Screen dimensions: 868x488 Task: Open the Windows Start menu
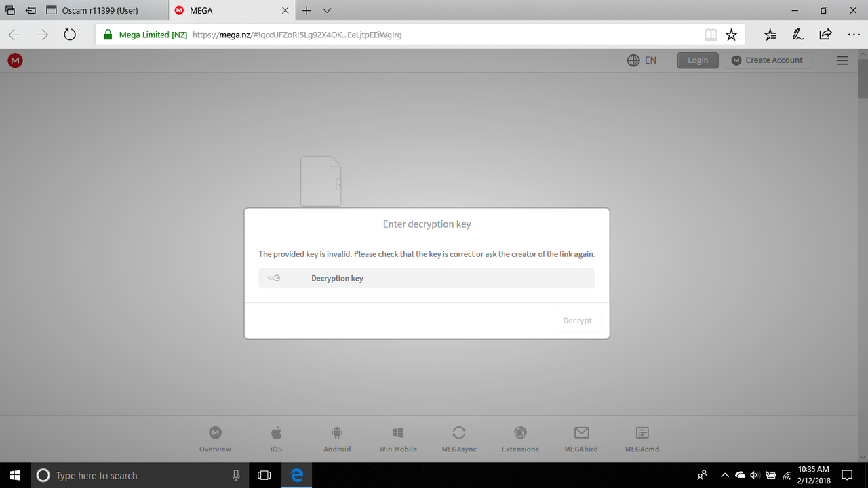point(15,475)
